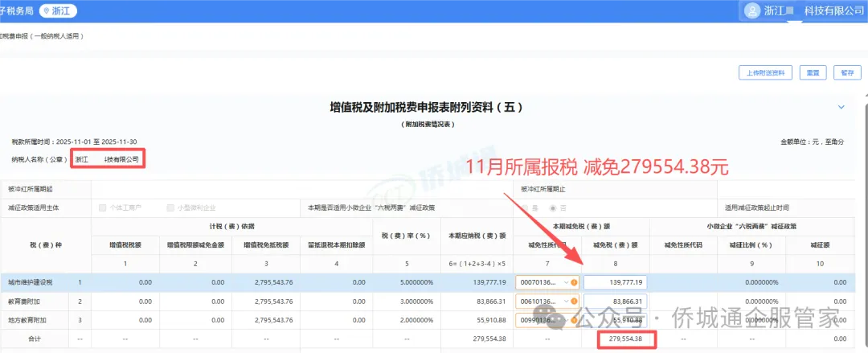Image resolution: width=868 pixels, height=353 pixels.
Task: Click the location pin icon beside 浙江
Action: [47, 10]
